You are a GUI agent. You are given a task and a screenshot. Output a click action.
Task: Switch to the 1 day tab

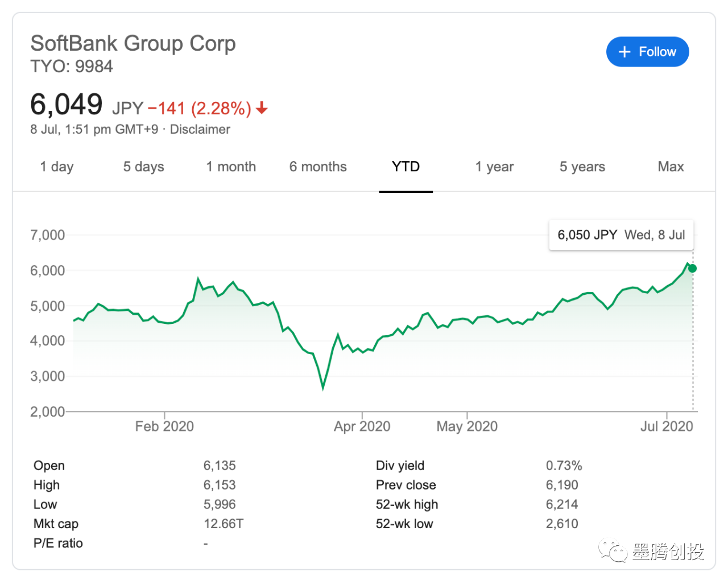click(x=57, y=167)
